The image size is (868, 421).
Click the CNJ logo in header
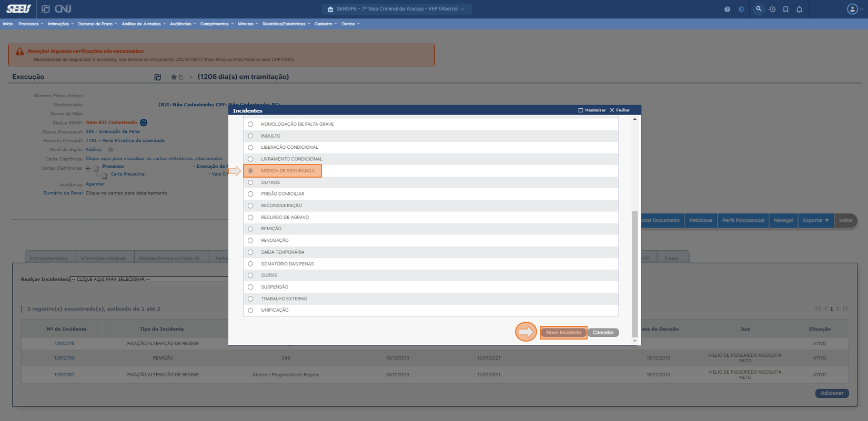pos(63,9)
